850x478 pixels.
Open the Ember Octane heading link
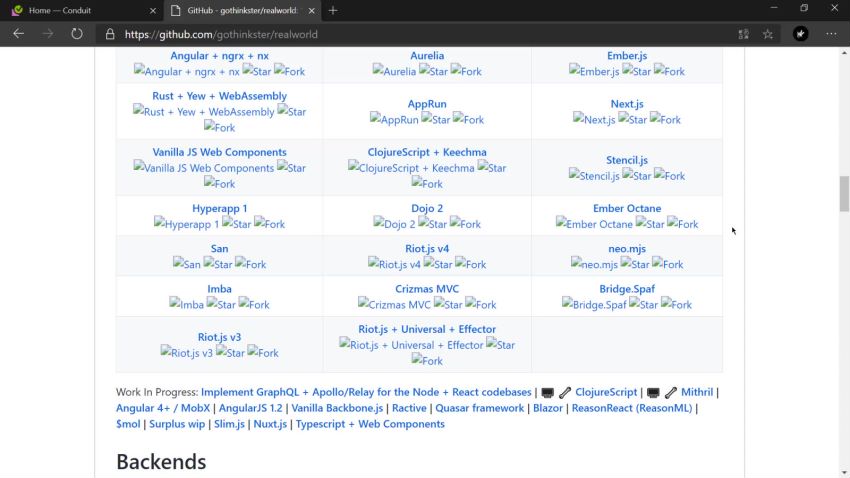(x=627, y=208)
